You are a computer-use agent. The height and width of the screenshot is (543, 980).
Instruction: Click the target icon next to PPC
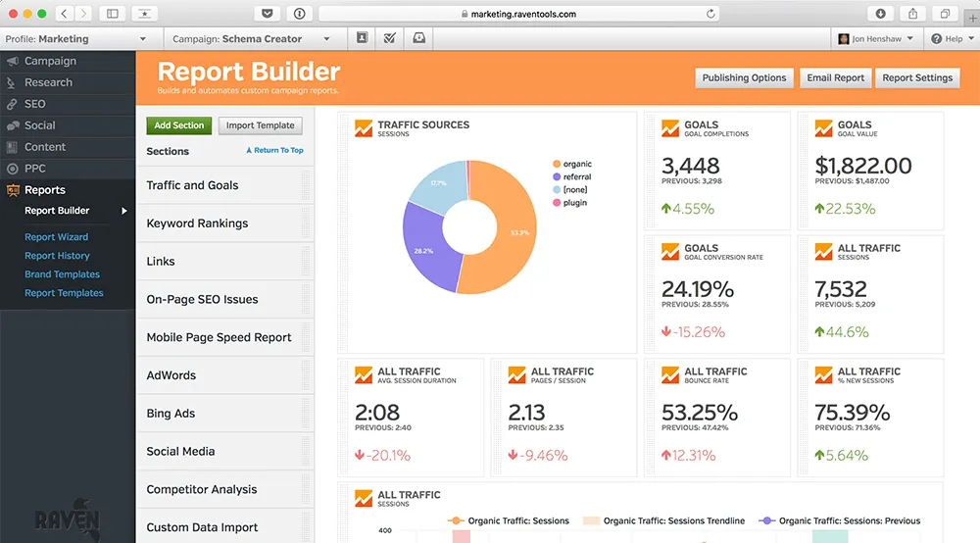click(12, 169)
